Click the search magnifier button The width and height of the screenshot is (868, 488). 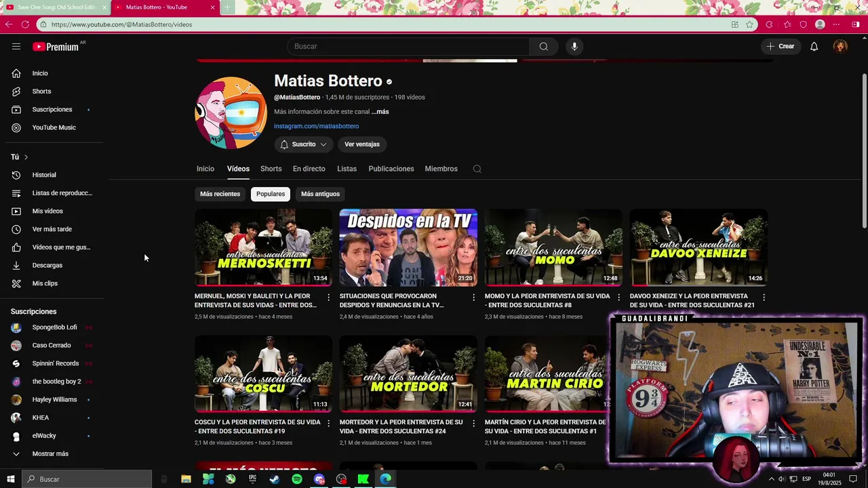click(x=544, y=46)
